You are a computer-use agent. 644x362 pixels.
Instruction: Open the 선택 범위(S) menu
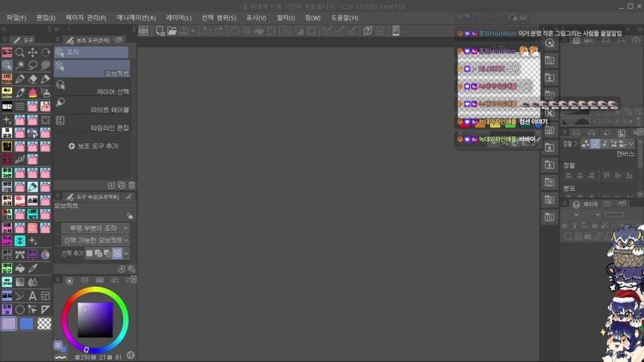[x=219, y=17]
